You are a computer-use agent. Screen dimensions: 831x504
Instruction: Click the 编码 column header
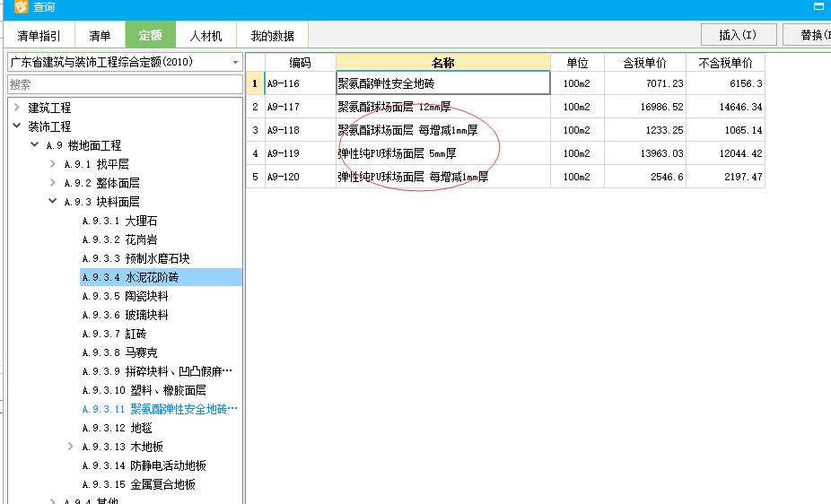pos(300,63)
